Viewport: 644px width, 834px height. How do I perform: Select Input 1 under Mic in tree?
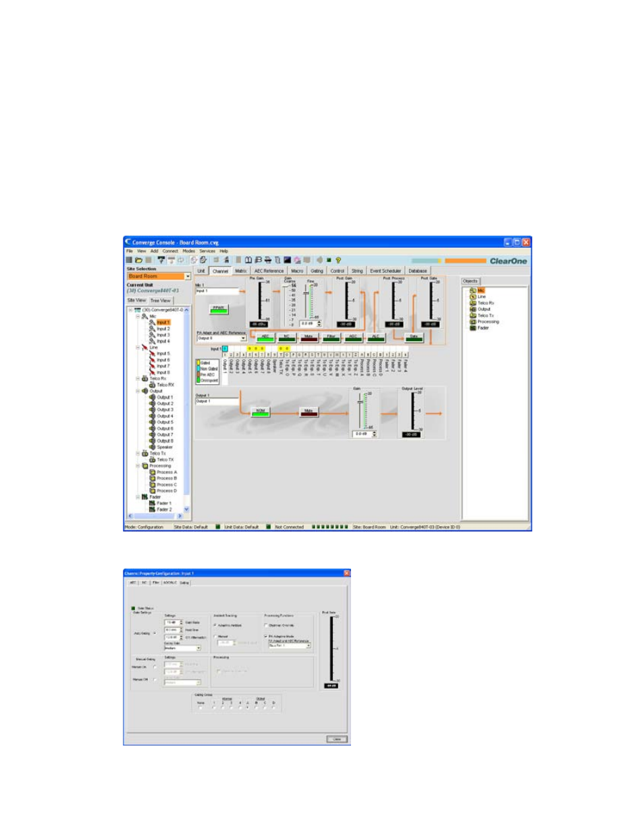[163, 322]
